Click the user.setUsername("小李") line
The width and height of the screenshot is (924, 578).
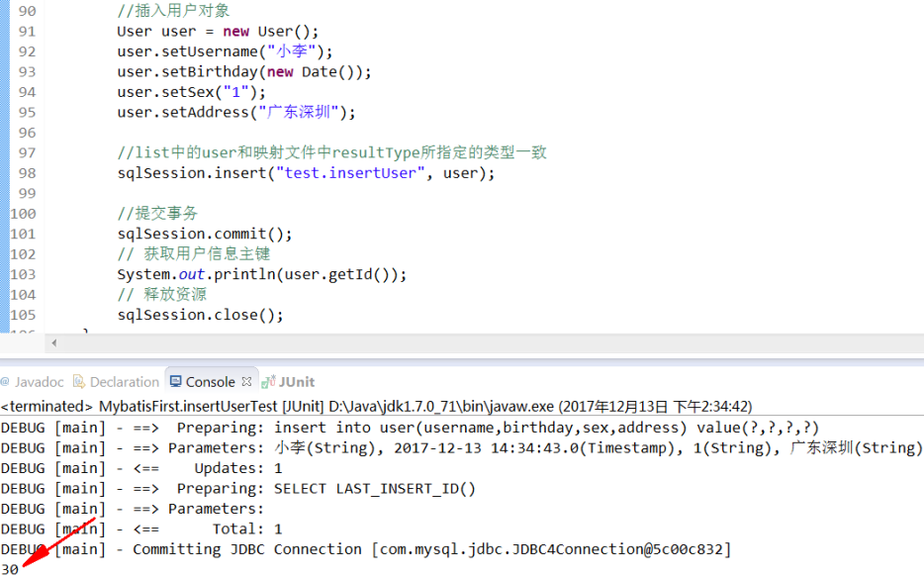pyautogui.click(x=225, y=51)
